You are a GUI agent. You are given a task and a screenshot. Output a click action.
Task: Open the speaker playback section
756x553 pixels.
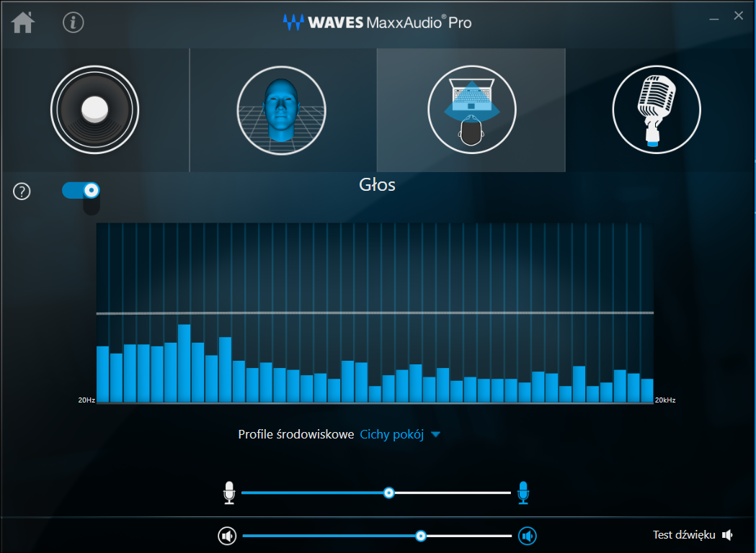coord(95,110)
